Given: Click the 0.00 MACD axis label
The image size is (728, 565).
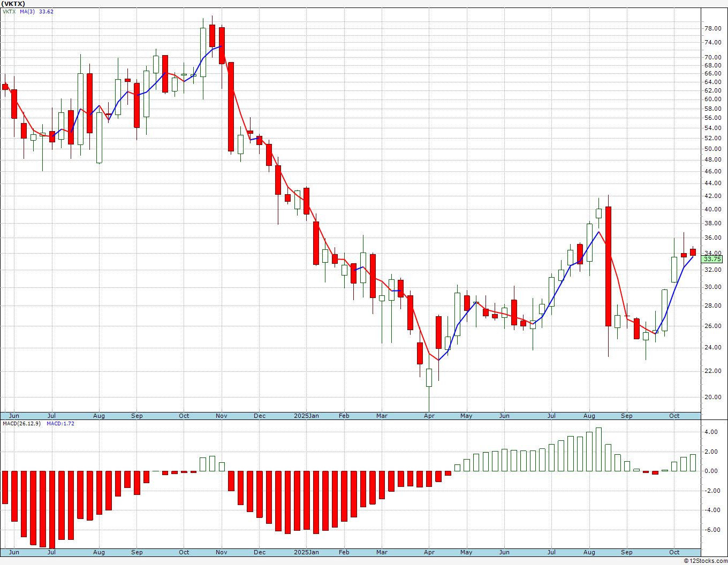Looking at the screenshot, I should pyautogui.click(x=711, y=471).
